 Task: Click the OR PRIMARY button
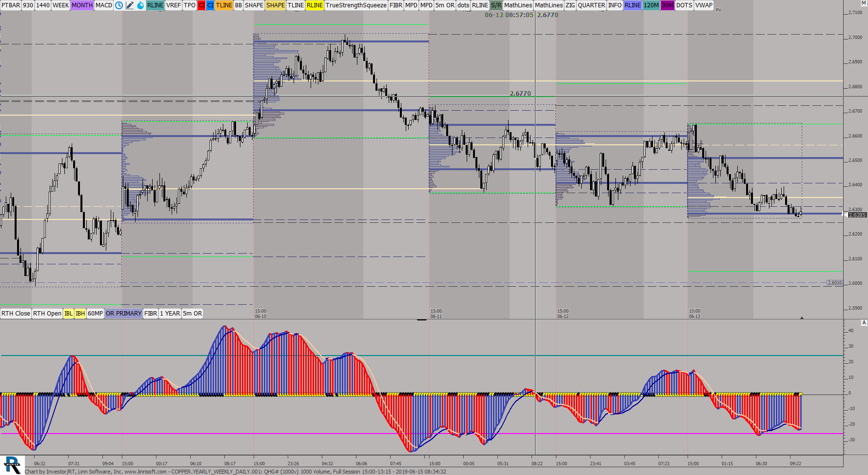coord(124,314)
